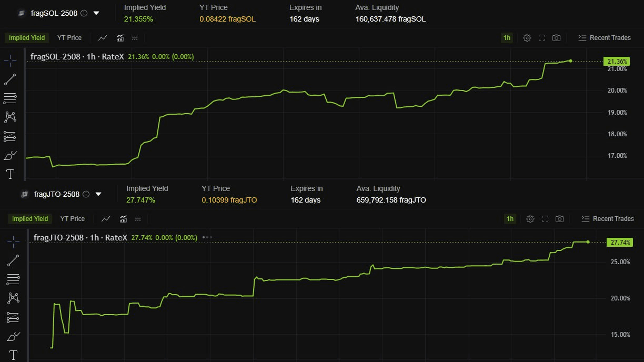Select trend line tool in fragSOL chart

point(10,79)
